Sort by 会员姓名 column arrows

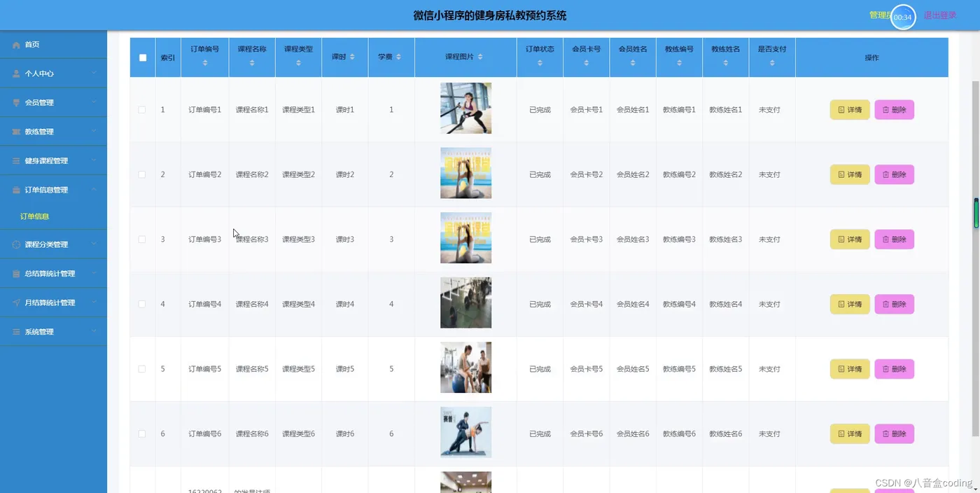pos(633,63)
